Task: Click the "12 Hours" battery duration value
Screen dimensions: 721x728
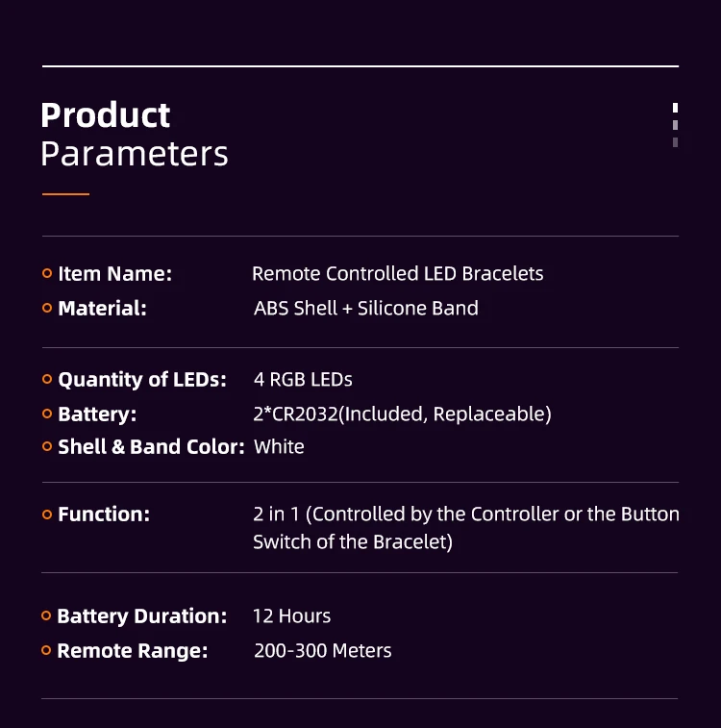Action: click(291, 616)
